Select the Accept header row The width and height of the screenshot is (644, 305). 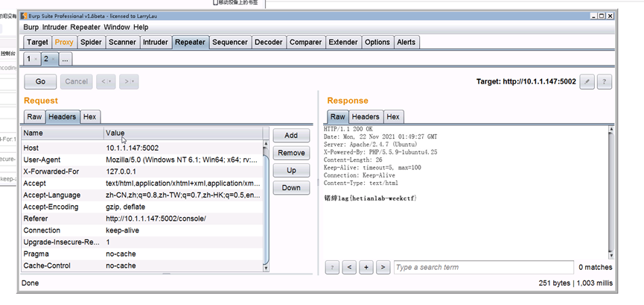tap(142, 183)
